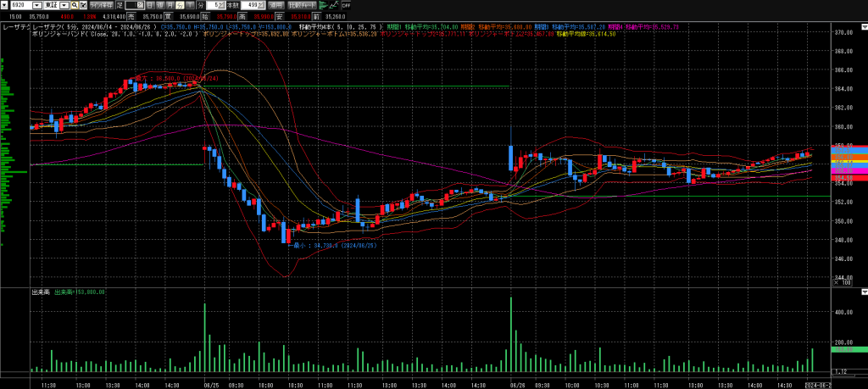Open the bar count dropdown showing 499

[259, 5]
